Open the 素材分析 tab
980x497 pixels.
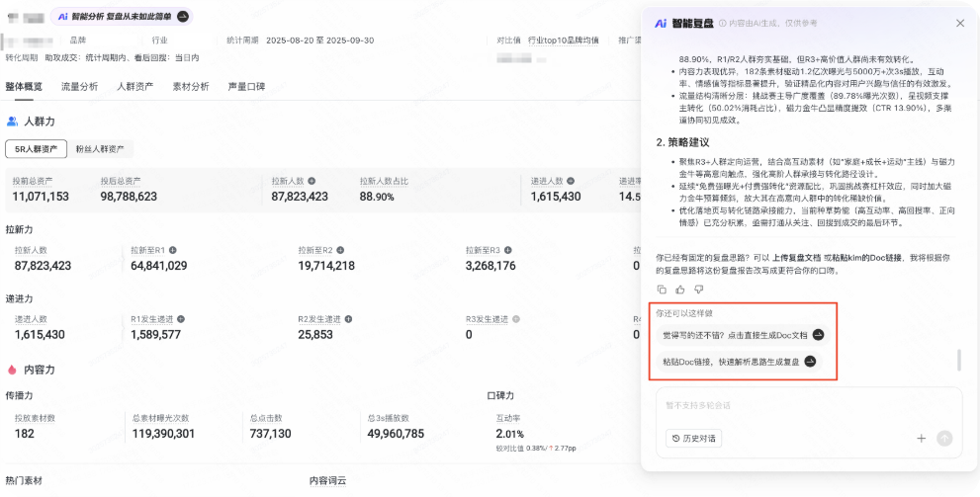[191, 87]
